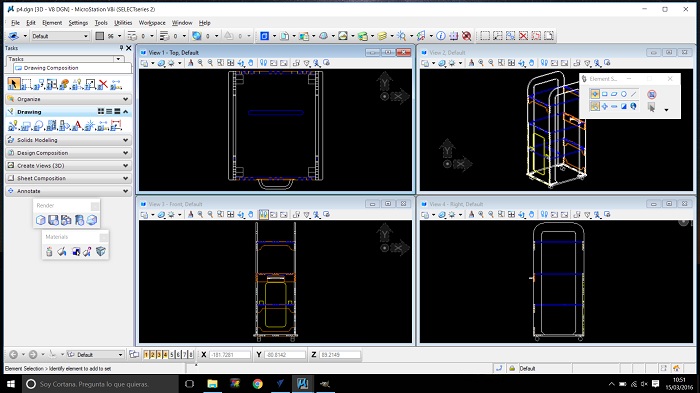700x393 pixels.
Task: Click the X coordinate input field
Action: tap(230, 355)
